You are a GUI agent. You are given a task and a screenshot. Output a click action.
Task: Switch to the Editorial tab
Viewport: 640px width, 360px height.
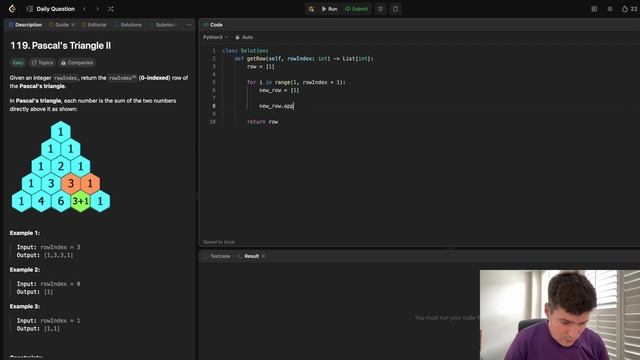point(94,25)
